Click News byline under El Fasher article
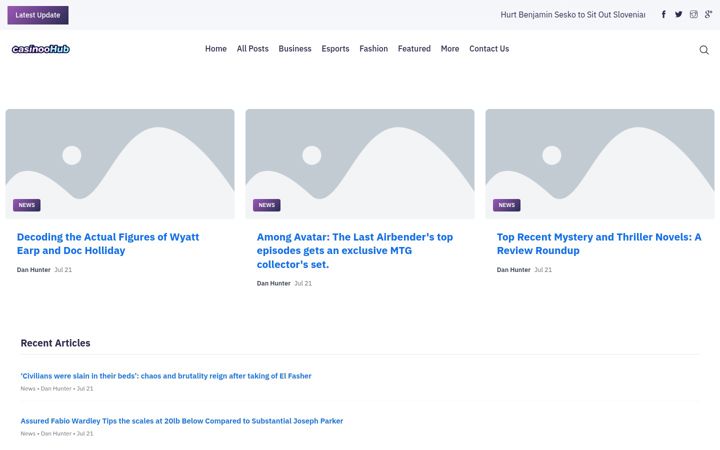 [28, 389]
